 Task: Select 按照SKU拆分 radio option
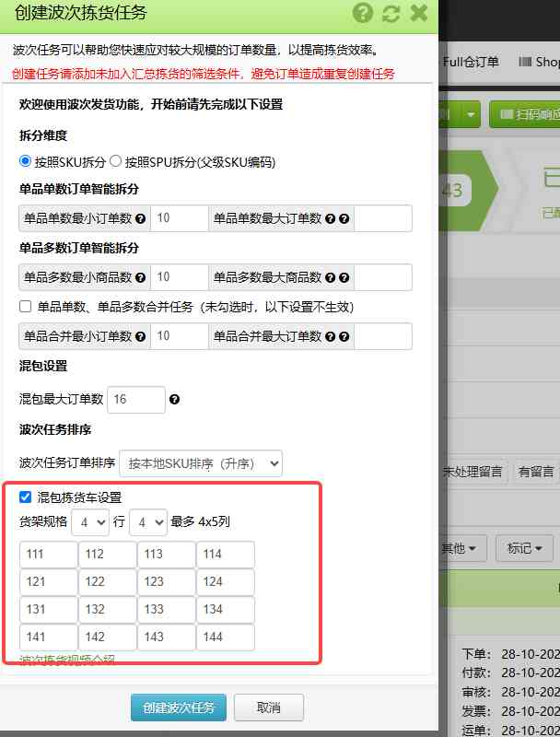pyautogui.click(x=26, y=161)
